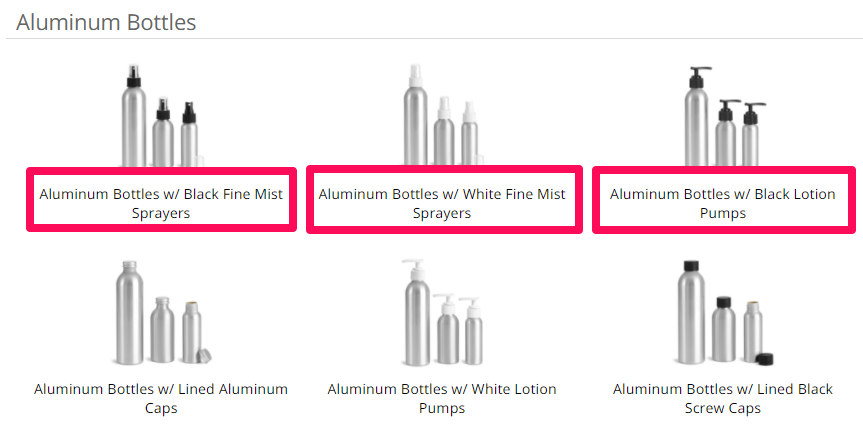Viewport: 863px width, 440px height.
Task: Select the Aluminum Bottles w/ Black Lotion Pumps link
Action: [x=723, y=203]
